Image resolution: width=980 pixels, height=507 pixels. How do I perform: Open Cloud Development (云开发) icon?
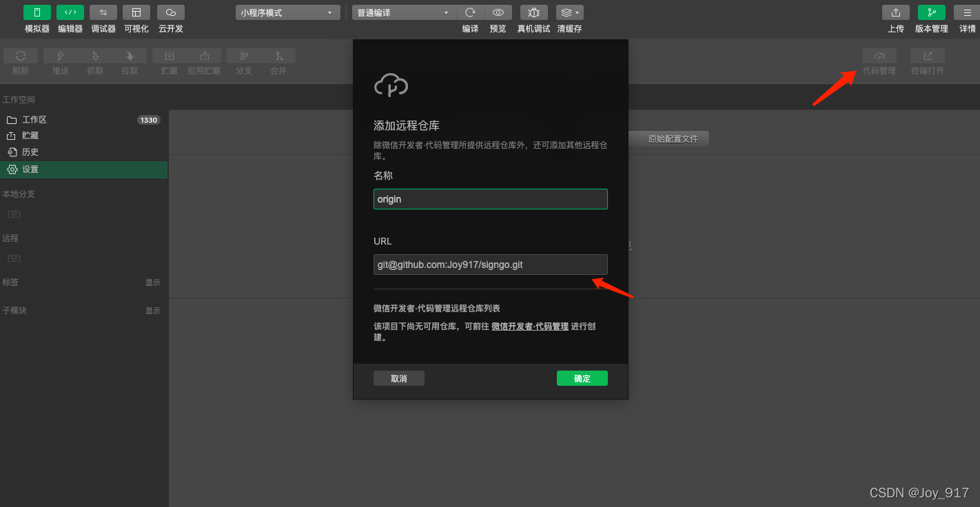(171, 12)
